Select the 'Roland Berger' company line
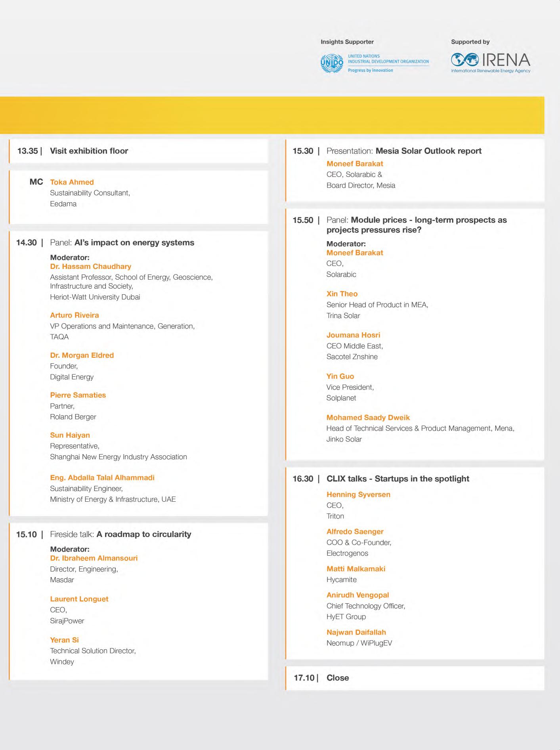The image size is (560, 750). coord(73,417)
